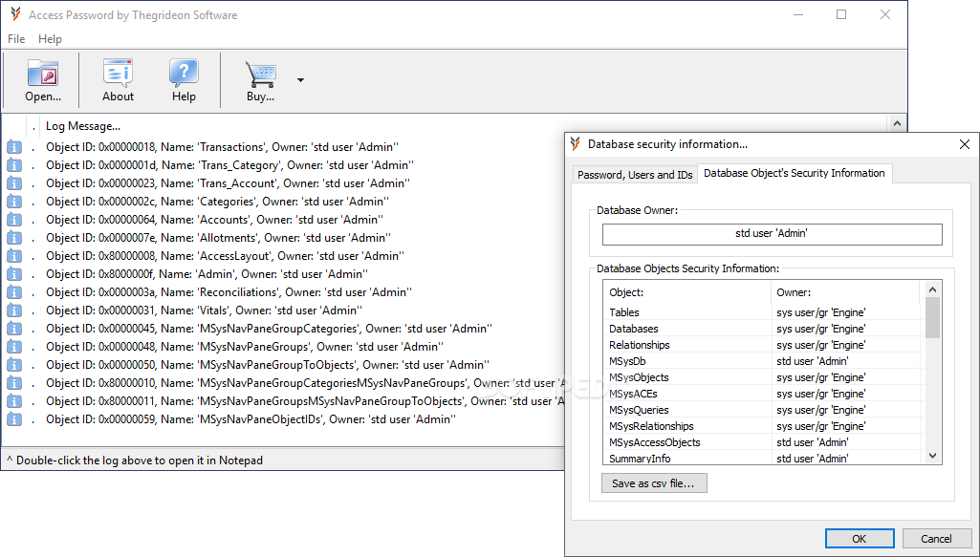This screenshot has width=980, height=557.
Task: Select the MSysQueries row in objects list
Action: pyautogui.click(x=763, y=410)
